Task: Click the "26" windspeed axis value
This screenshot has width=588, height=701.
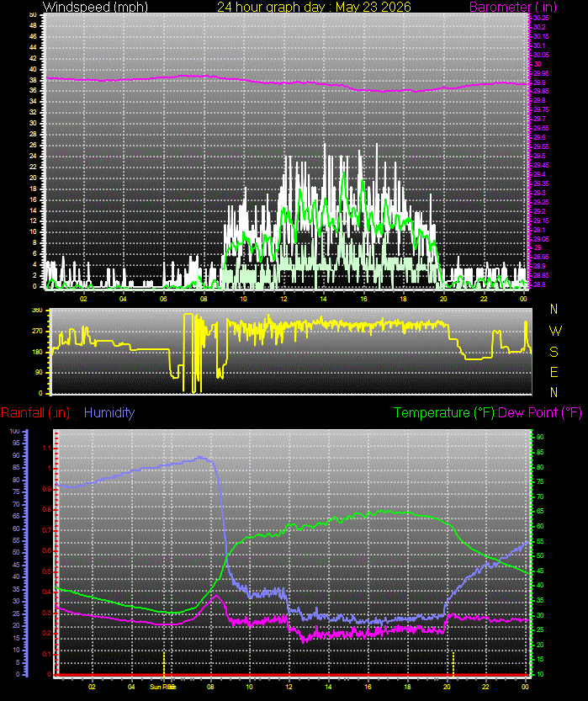Action: [33, 146]
